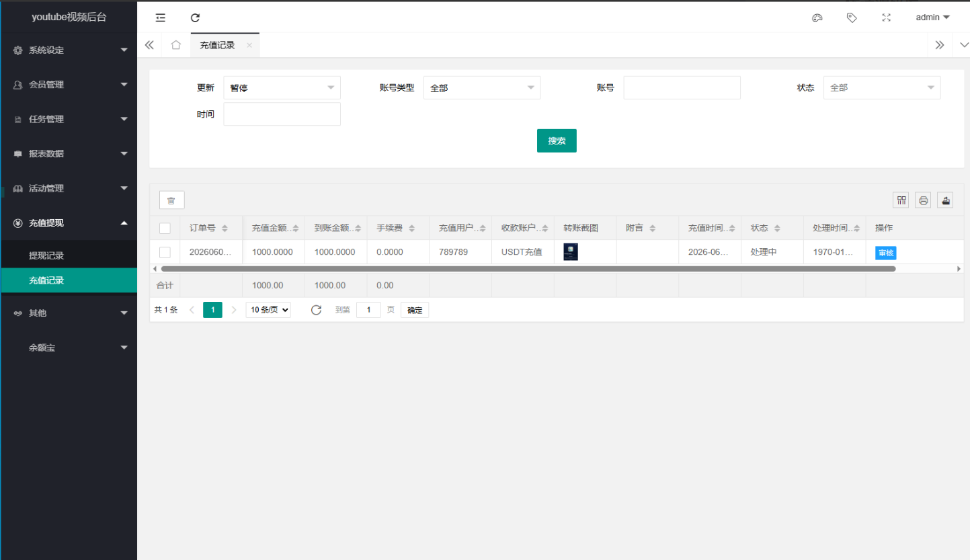970x560 pixels.
Task: Sort by 充值用户 column arrows
Action: coord(483,229)
